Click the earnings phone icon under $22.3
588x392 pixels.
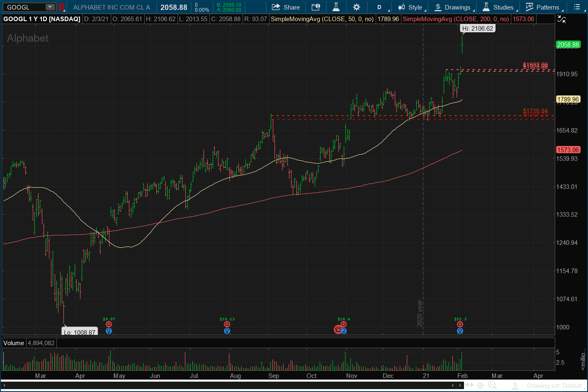pyautogui.click(x=460, y=324)
